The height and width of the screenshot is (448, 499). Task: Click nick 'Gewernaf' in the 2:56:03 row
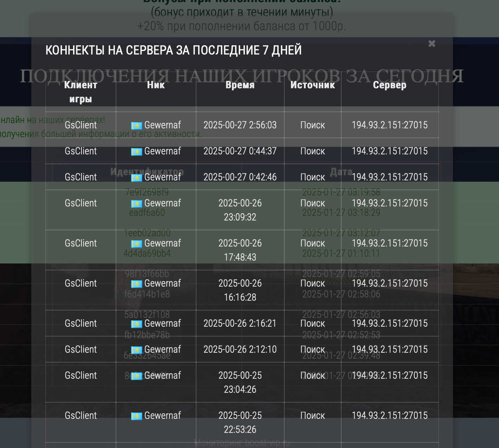163,125
